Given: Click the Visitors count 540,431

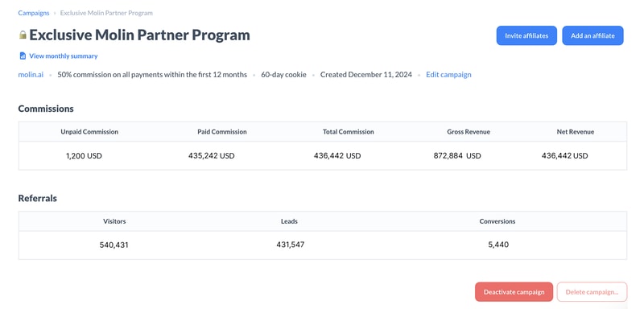Looking at the screenshot, I should tap(114, 245).
